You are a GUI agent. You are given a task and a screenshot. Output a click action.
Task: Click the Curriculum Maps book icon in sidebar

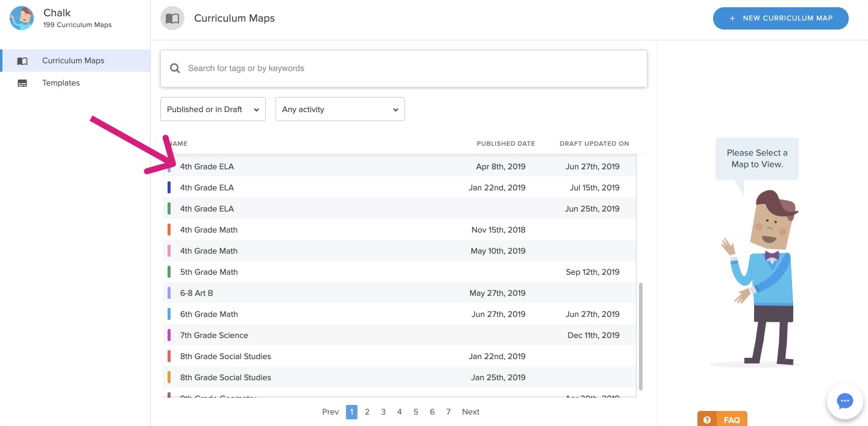22,61
